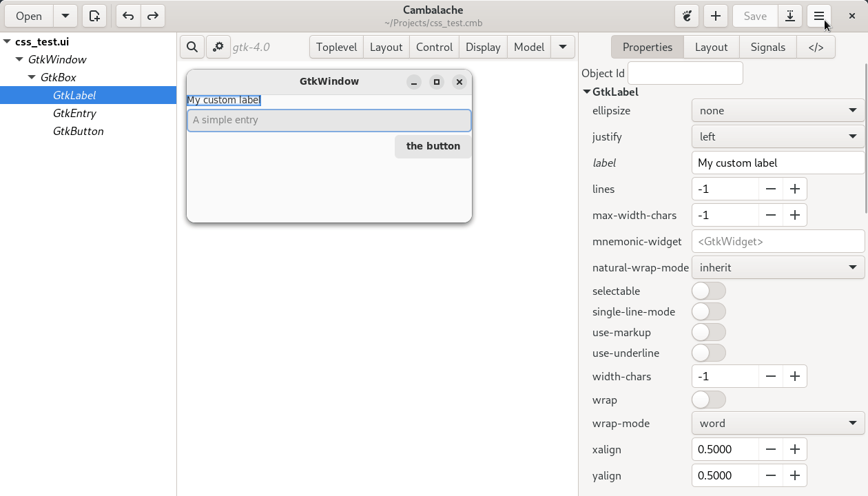Increase the yalign value
Image resolution: width=868 pixels, height=496 pixels.
795,475
